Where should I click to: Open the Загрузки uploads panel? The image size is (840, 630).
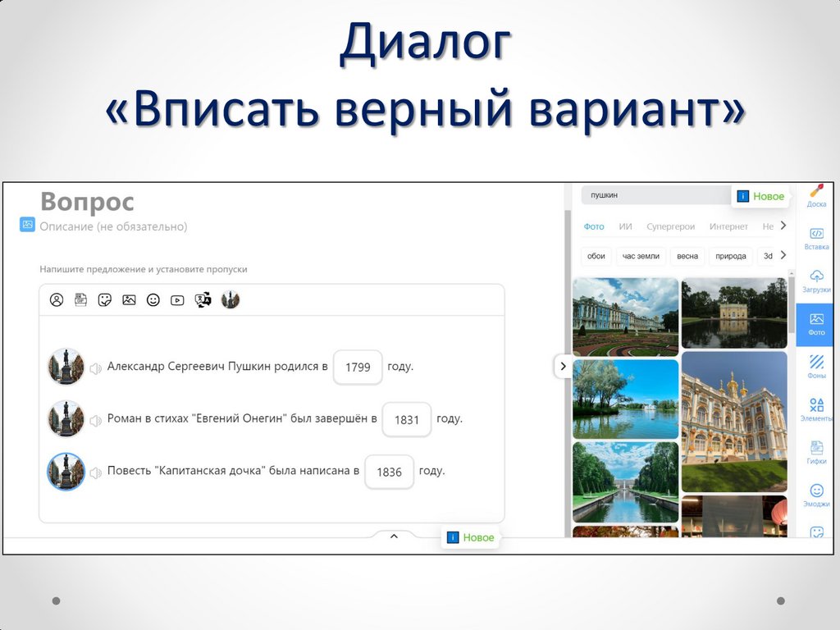pos(816,281)
